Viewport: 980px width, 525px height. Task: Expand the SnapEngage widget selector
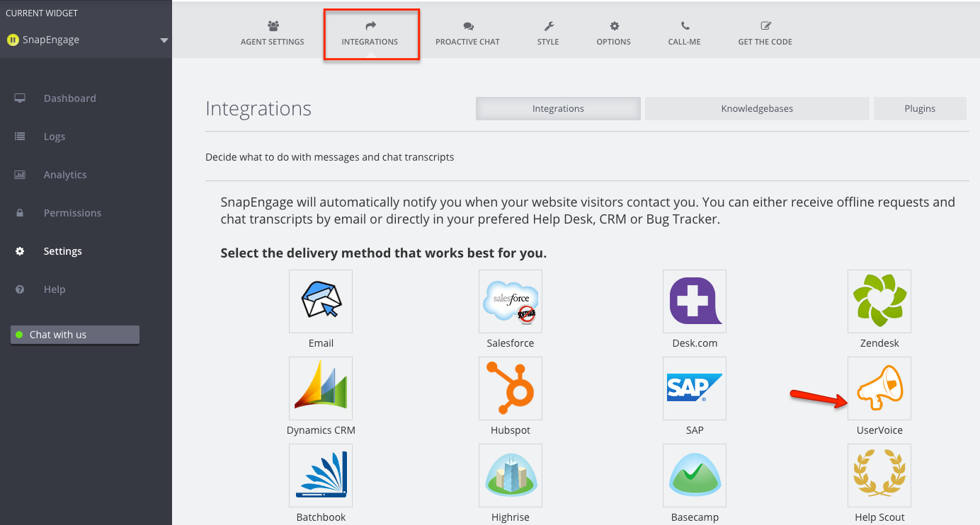tap(164, 40)
